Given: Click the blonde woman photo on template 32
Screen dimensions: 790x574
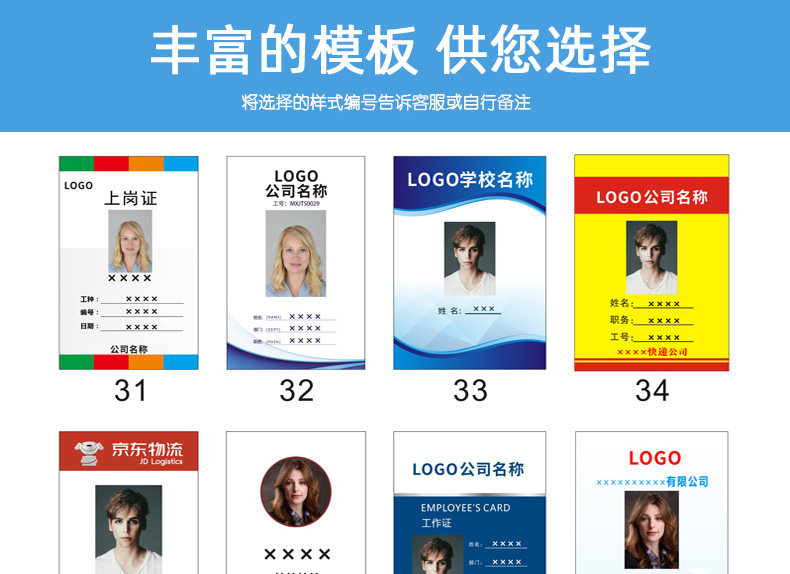Looking at the screenshot, I should (296, 253).
